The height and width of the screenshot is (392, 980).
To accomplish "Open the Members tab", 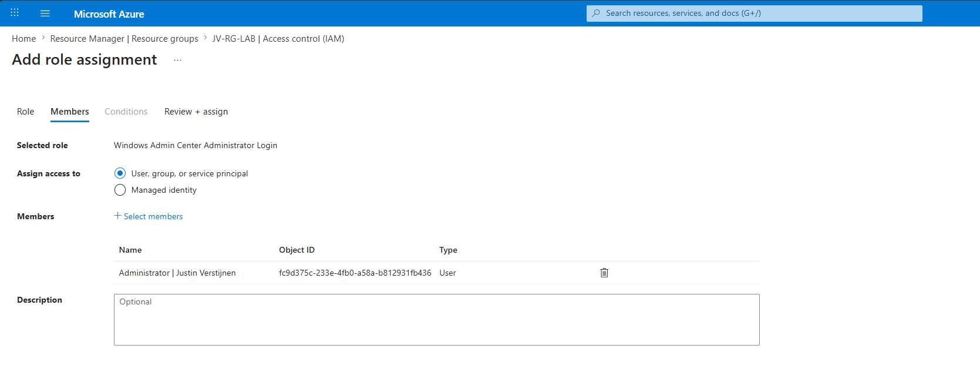I will coord(70,112).
